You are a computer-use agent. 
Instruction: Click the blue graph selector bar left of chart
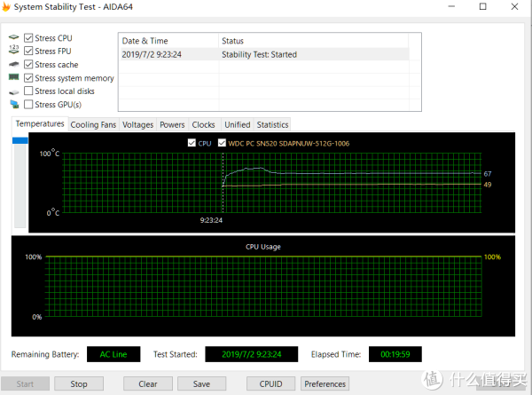pos(20,140)
